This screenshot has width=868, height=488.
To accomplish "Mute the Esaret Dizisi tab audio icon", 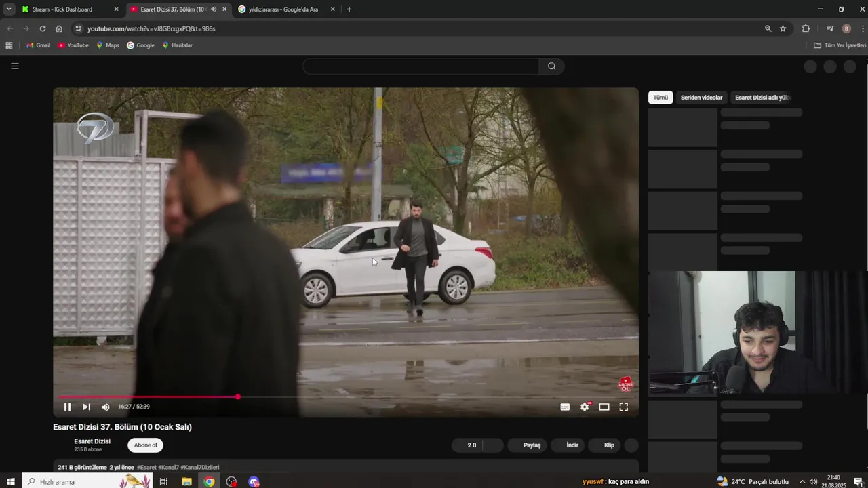I will click(214, 9).
